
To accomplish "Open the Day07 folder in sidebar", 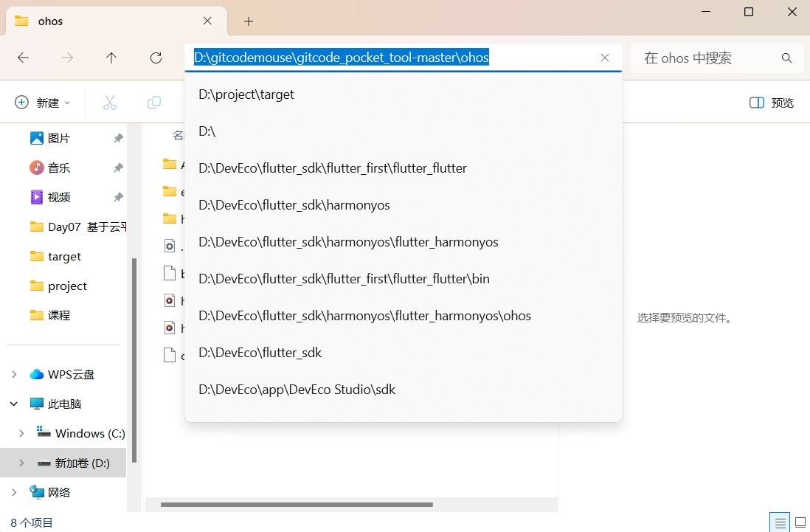I will click(77, 227).
